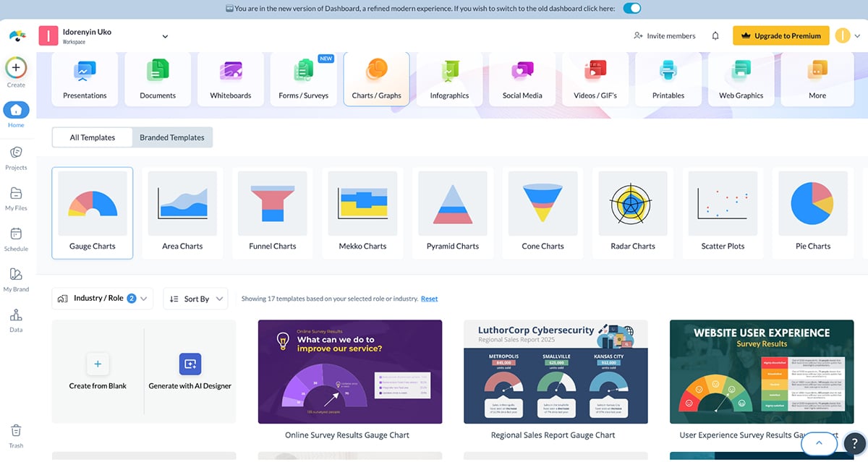Expand the Idorenyin Uko workspace dropdown

pyautogui.click(x=165, y=35)
